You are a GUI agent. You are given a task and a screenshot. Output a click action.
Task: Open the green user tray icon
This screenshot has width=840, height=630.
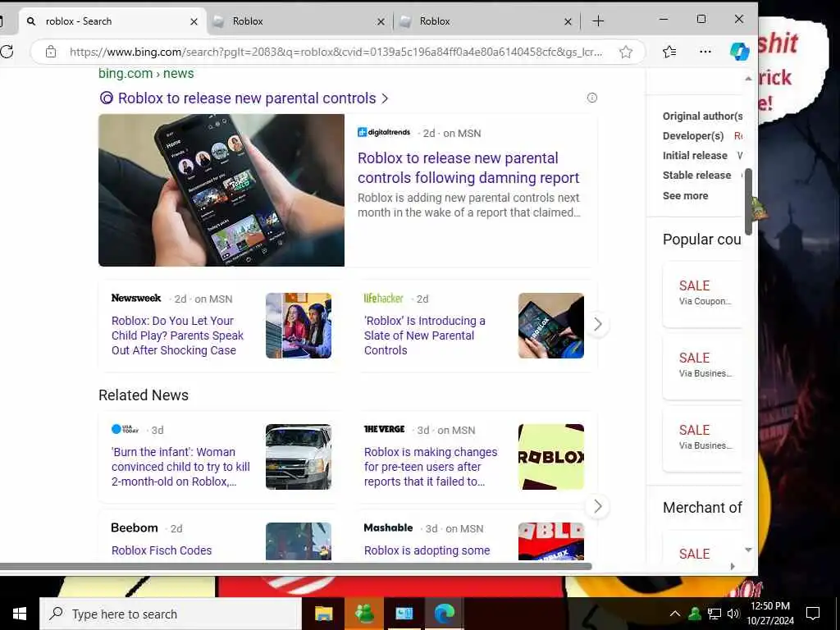pyautogui.click(x=695, y=614)
